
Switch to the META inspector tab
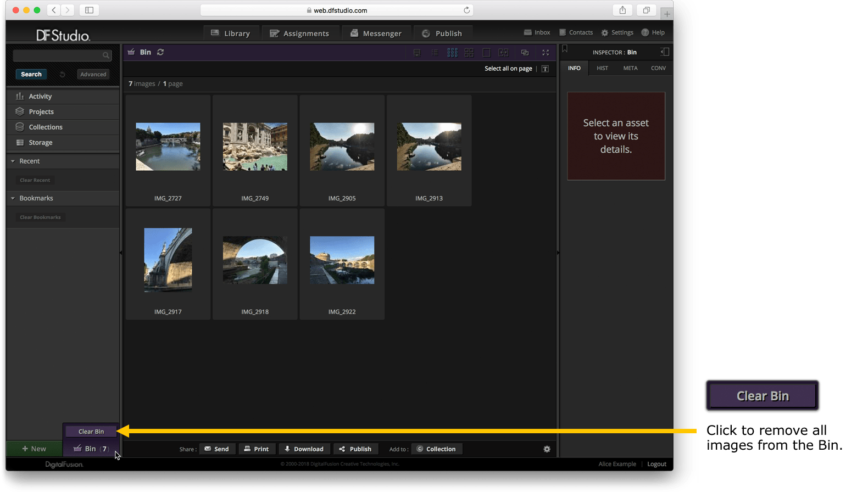pos(630,68)
